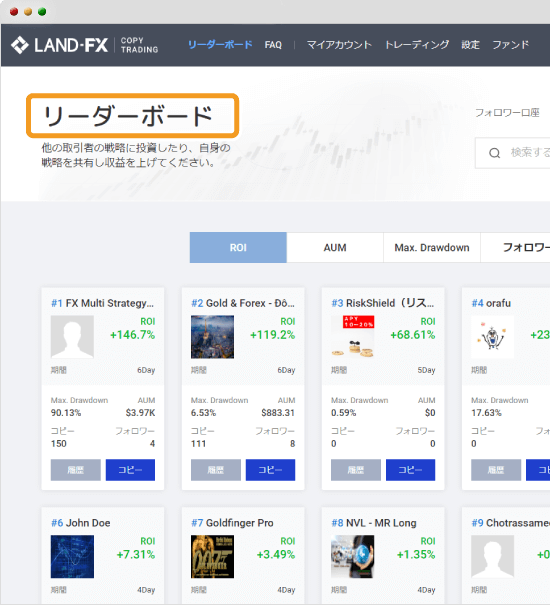Screen dimensions: 550x605
Task: Open the リーダーボード navigation item
Action: tap(220, 45)
